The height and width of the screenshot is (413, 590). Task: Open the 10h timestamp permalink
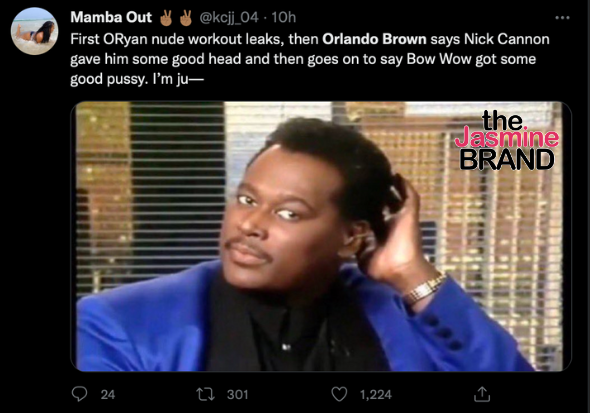point(283,17)
